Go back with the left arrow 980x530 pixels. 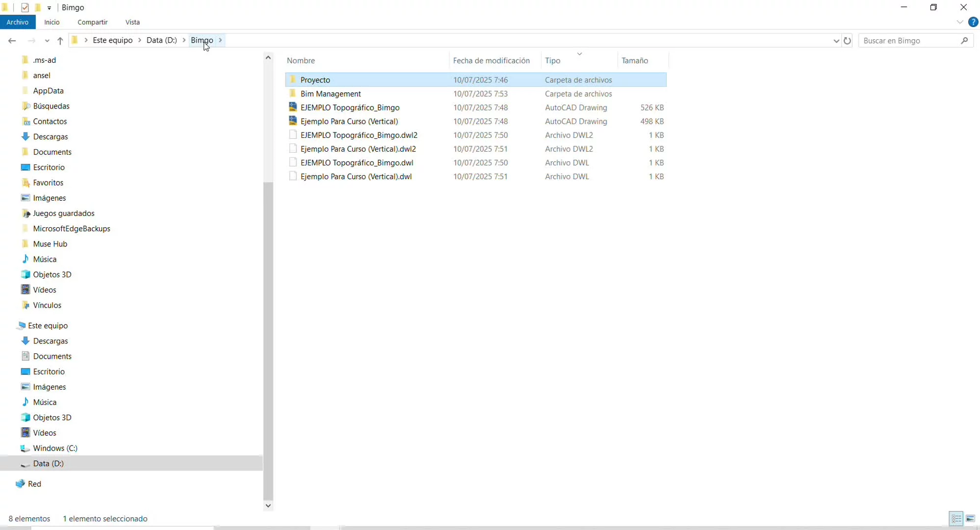click(12, 41)
